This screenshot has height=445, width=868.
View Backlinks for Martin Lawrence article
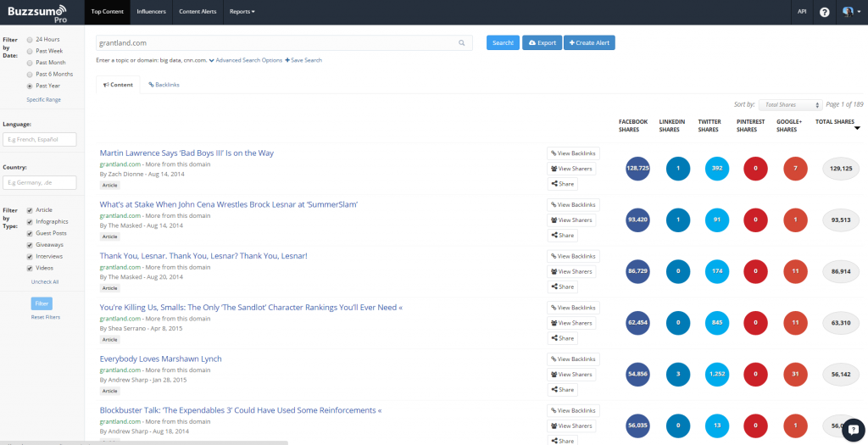coord(573,153)
